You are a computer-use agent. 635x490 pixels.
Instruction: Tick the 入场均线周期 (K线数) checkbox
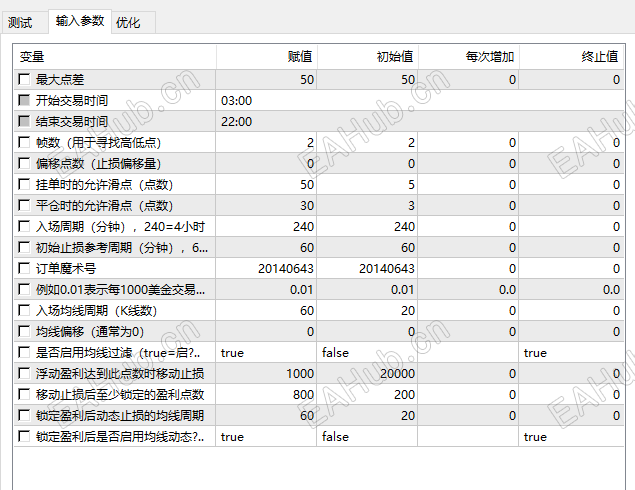[24, 310]
